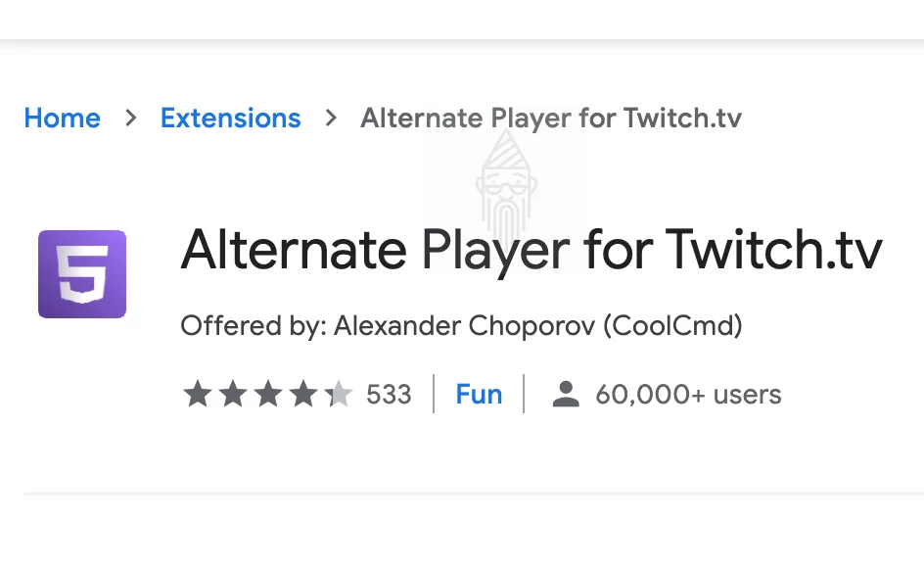Click the blank header bar at top
This screenshot has width=924, height=571.
[462, 20]
